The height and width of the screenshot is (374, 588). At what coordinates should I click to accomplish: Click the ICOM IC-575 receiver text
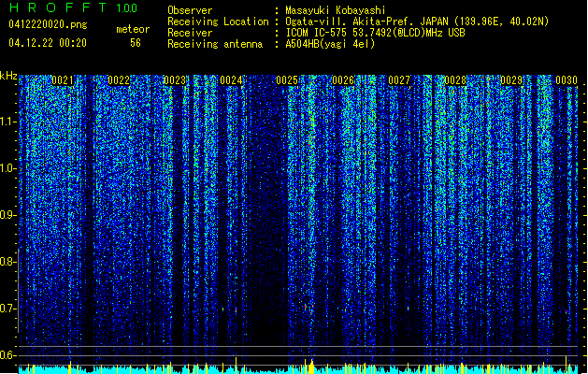[375, 33]
